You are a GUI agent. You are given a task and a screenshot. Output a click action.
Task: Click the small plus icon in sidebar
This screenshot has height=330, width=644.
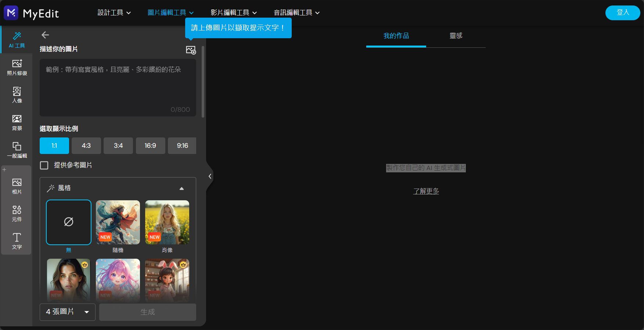[x=4, y=169]
